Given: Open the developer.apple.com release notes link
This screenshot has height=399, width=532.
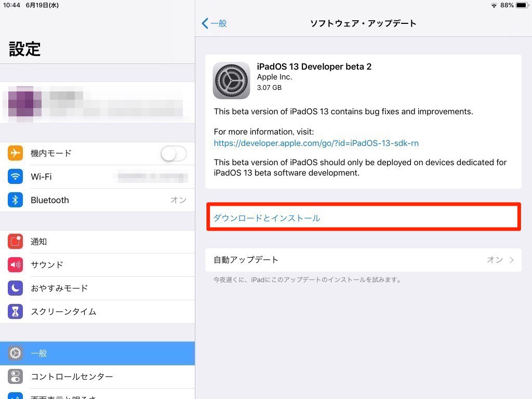Looking at the screenshot, I should pos(316,143).
